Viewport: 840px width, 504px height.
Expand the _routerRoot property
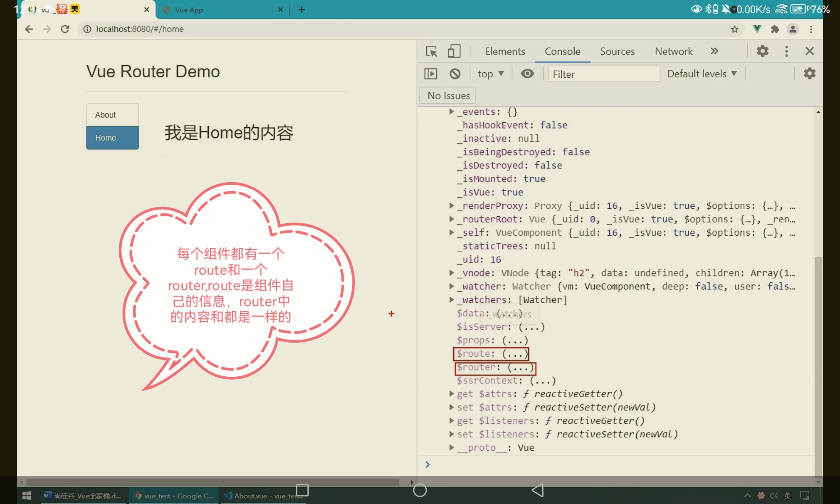coord(451,219)
